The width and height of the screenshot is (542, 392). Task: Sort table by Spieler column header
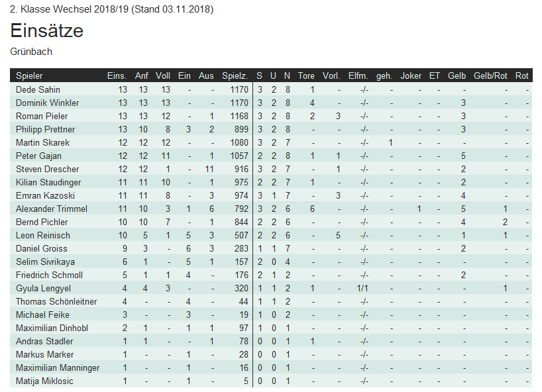click(x=29, y=75)
